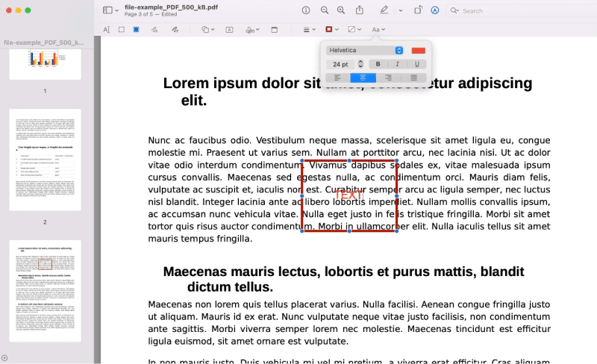Click the add page button in sidebar
The height and width of the screenshot is (364, 597).
4,358
